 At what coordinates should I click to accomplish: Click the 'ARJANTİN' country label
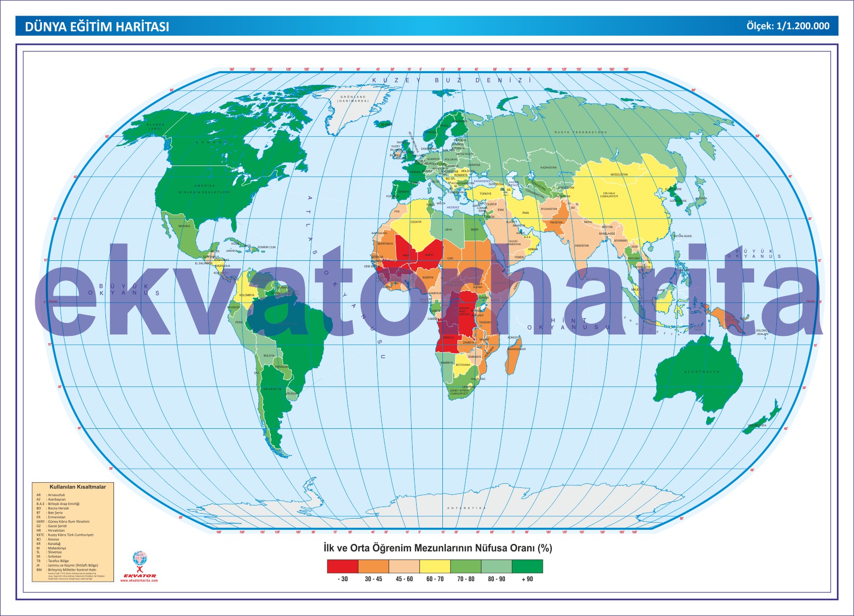coord(272,389)
